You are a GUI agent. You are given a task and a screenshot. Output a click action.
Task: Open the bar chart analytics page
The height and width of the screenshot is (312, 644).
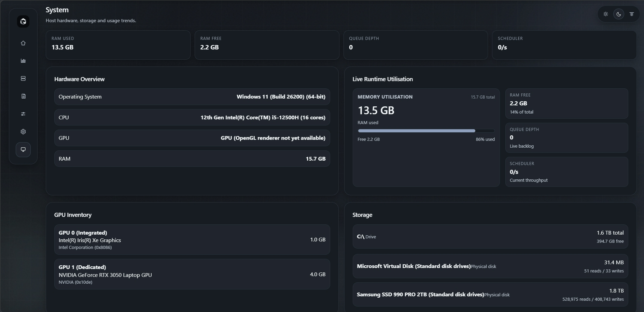coord(23,61)
